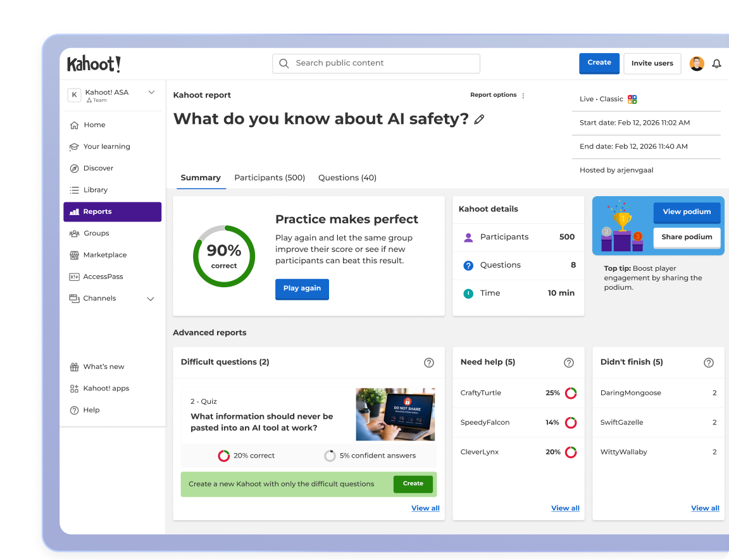The height and width of the screenshot is (560, 729).
Task: Select SpeedyFalcon in Need help list
Action: [485, 423]
